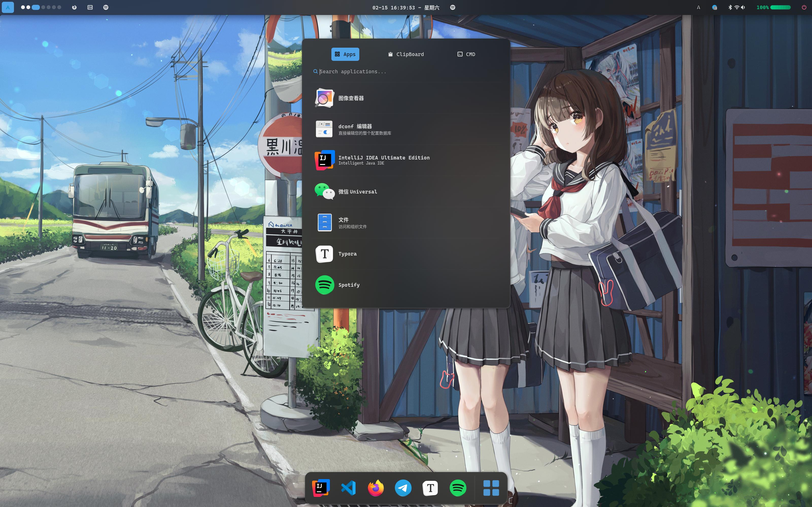Switch to the ClipBoard tab

point(406,54)
